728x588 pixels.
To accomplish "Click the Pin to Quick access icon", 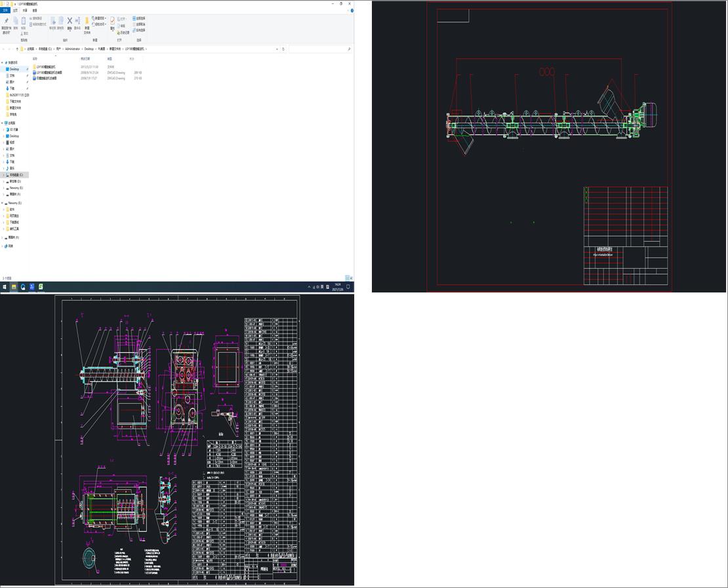I will click(6, 22).
